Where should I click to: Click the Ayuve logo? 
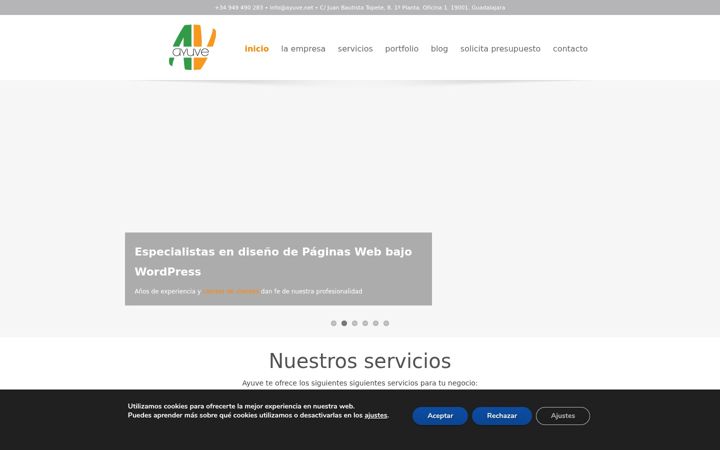pos(192,47)
